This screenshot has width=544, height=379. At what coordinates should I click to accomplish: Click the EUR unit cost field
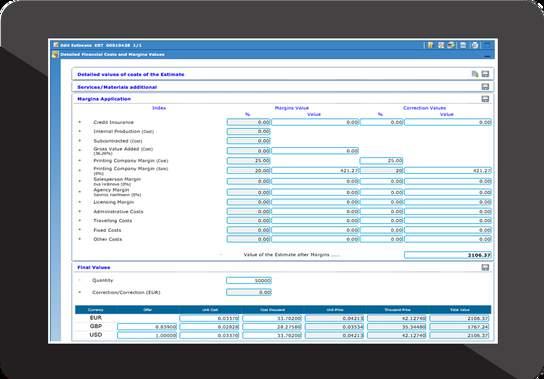[x=209, y=318]
